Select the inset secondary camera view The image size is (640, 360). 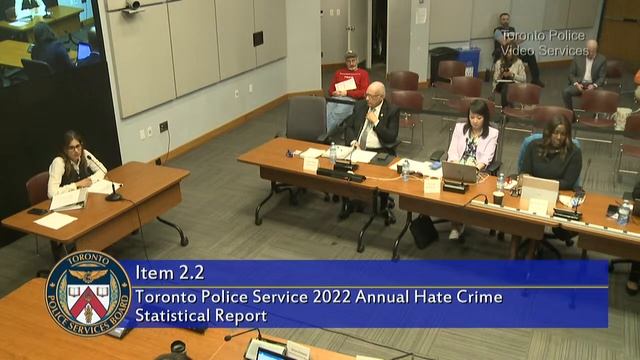coord(50,43)
